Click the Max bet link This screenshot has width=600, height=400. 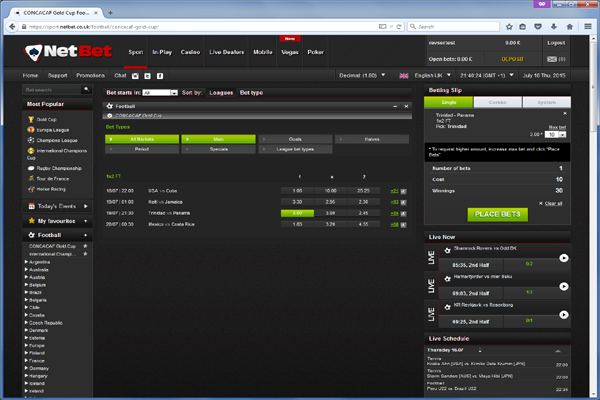[x=557, y=127]
